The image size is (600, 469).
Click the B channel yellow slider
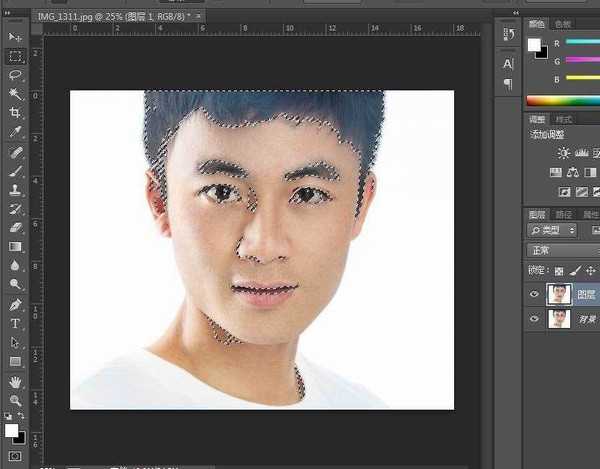point(583,78)
